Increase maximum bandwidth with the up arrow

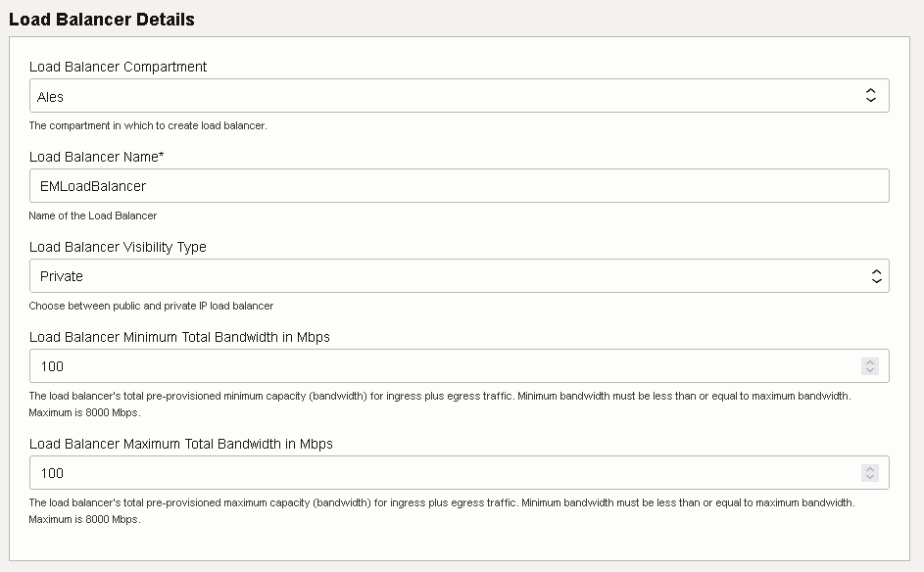coord(869,469)
